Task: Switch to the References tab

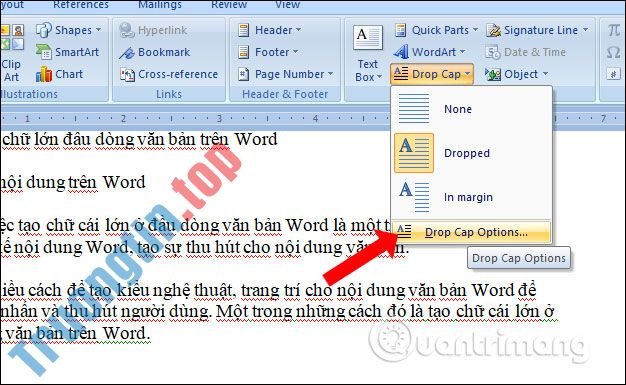Action: coord(81,4)
